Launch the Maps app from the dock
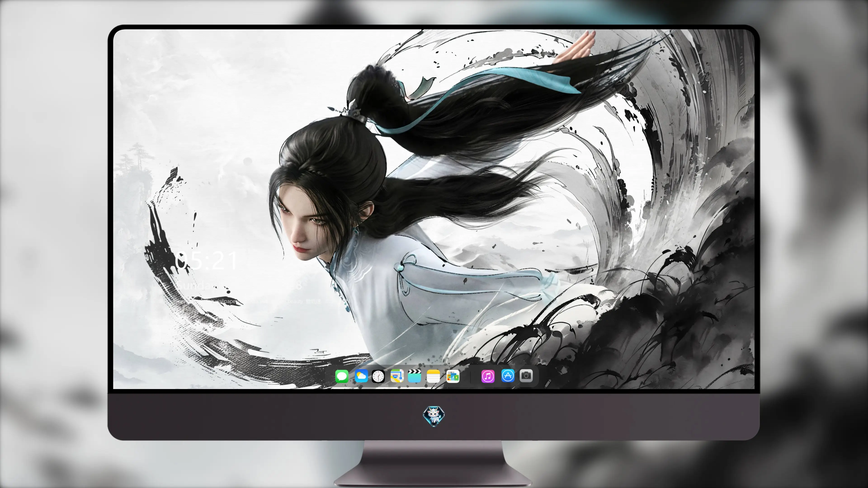The width and height of the screenshot is (868, 488). coord(397,376)
